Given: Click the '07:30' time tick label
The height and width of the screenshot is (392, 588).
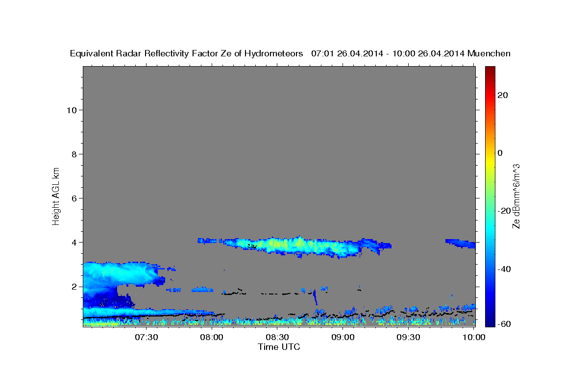Looking at the screenshot, I should tap(147, 337).
